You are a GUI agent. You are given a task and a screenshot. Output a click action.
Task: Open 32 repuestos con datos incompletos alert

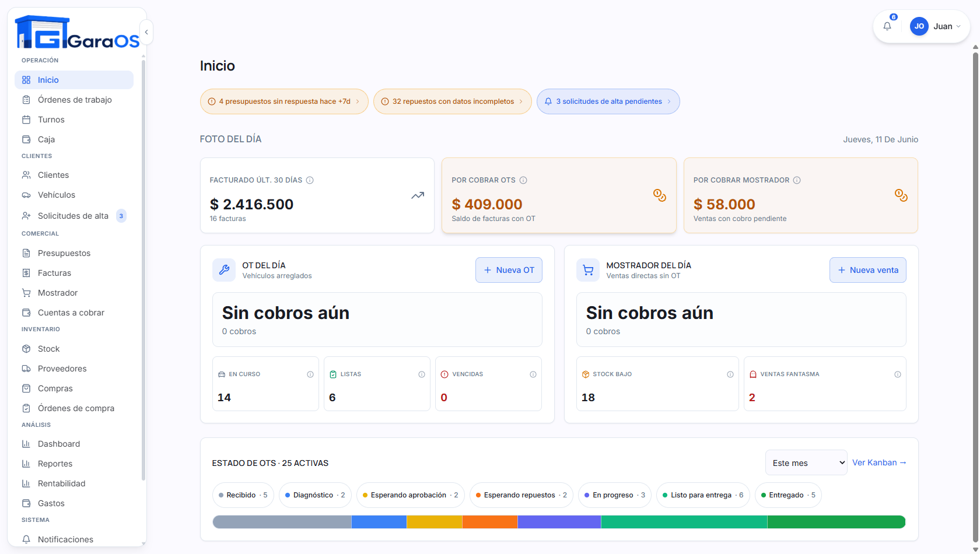pyautogui.click(x=453, y=101)
